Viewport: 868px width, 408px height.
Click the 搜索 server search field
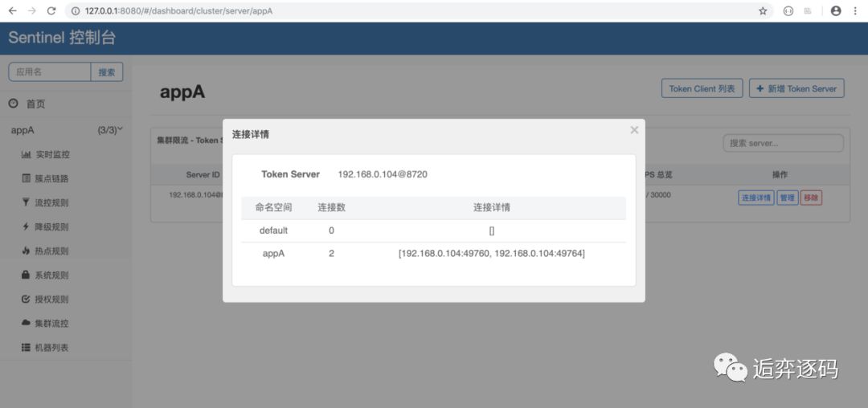784,143
